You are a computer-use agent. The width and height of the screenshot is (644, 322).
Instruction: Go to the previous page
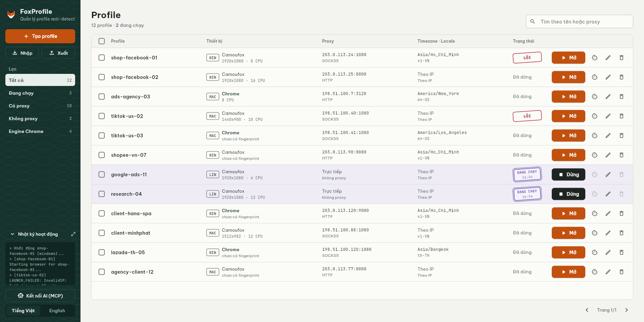coord(587,310)
